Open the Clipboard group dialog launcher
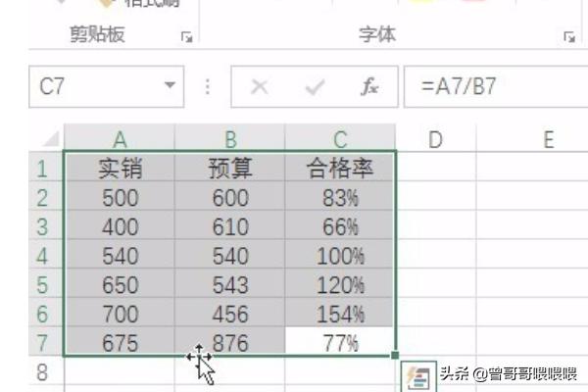 [187, 37]
